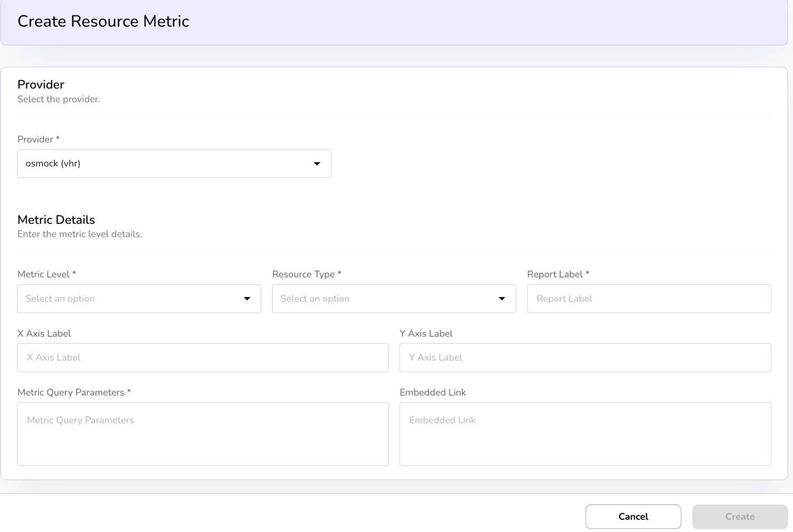Click the Provider section heading
Image resolution: width=793 pixels, height=532 pixels.
pyautogui.click(x=40, y=85)
